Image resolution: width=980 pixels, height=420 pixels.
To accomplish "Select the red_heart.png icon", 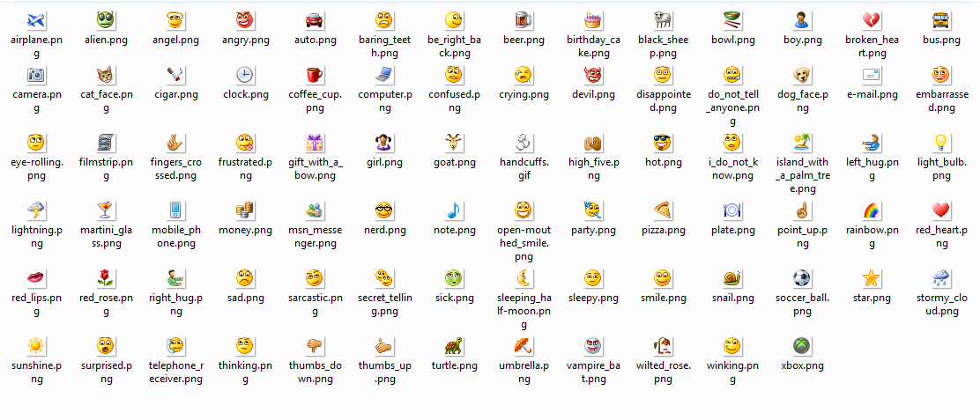I will tap(941, 211).
